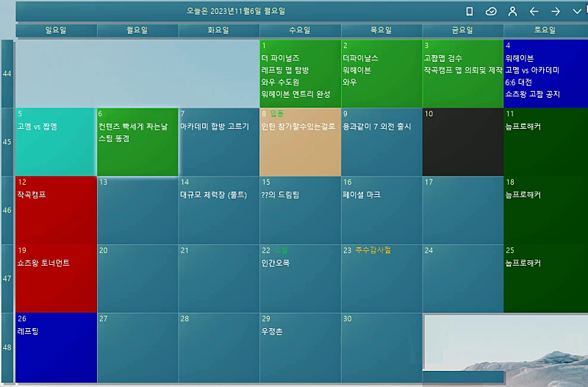Viewport: 588px width, 387px height.
Task: Open the event 레프팅 맵 탐방 on day 1
Action: [285, 70]
